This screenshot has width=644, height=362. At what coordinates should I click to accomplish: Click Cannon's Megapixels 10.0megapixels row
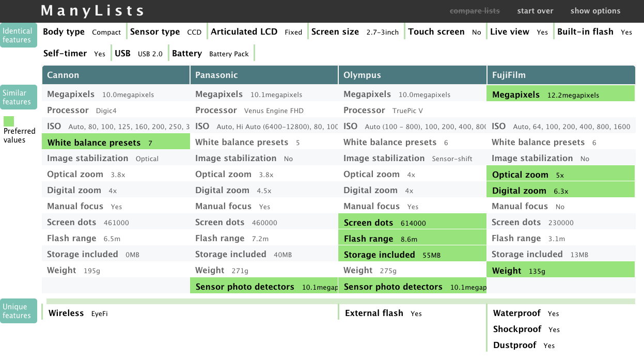pos(116,95)
